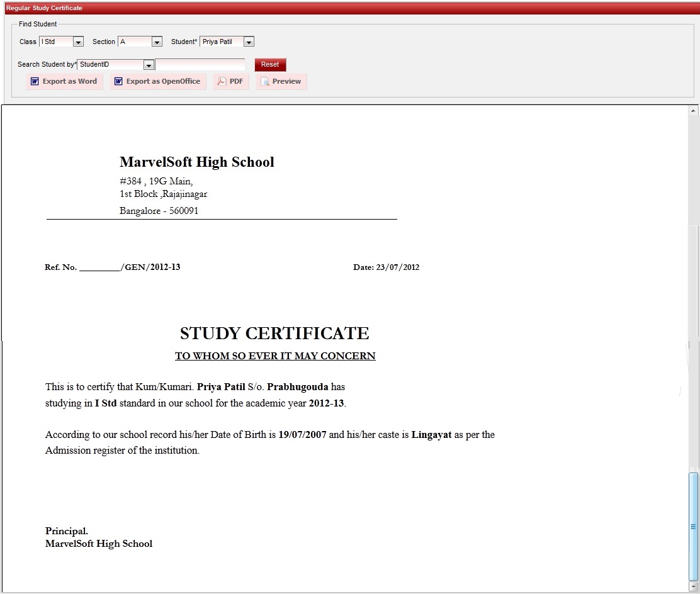This screenshot has width=700, height=594.
Task: Open the Student dropdown showing Priya Patil
Action: [x=249, y=42]
